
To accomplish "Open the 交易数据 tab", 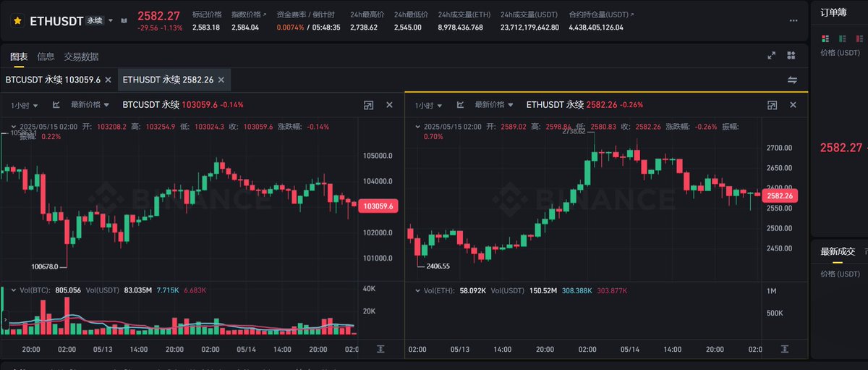I will tap(81, 56).
